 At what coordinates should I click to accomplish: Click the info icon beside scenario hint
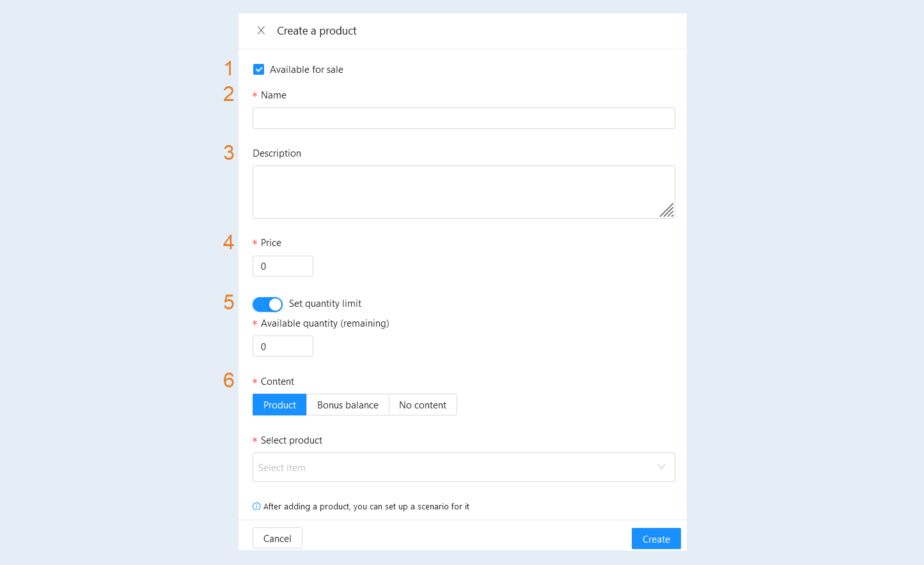(x=256, y=506)
